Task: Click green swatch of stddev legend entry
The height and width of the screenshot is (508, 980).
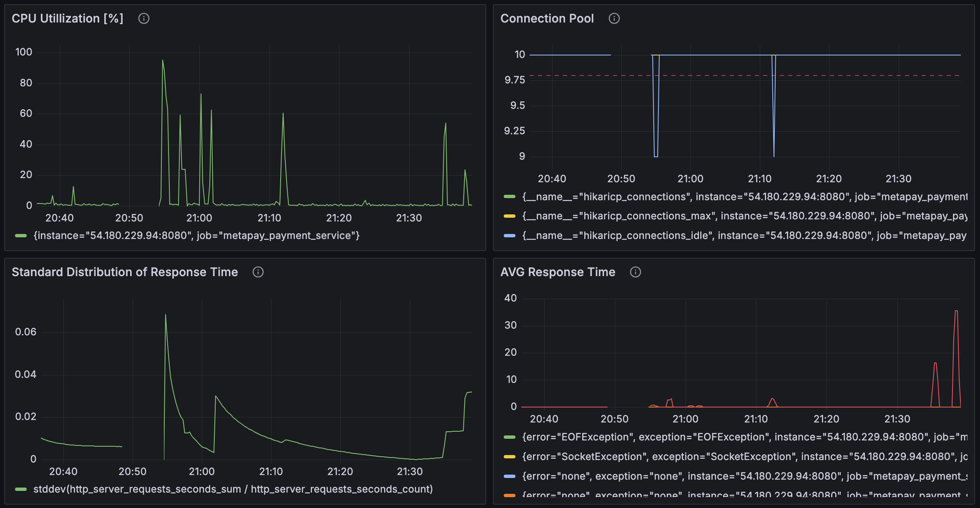Action: coord(21,489)
